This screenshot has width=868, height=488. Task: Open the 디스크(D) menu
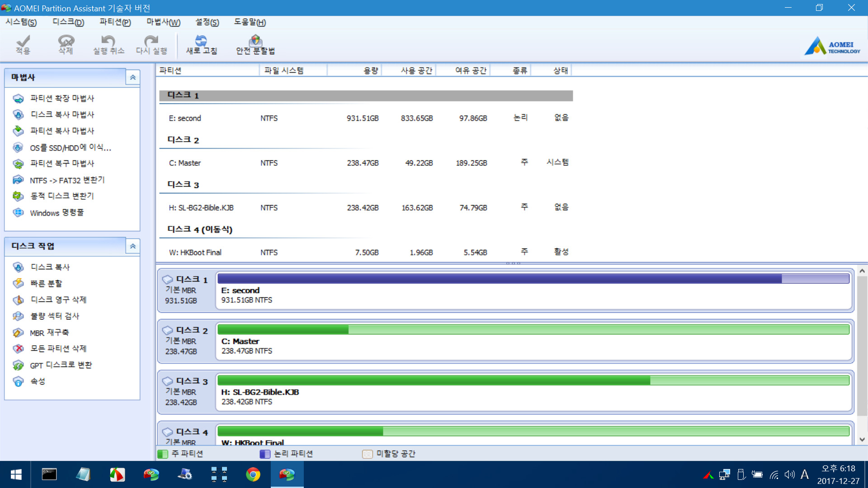(x=68, y=22)
